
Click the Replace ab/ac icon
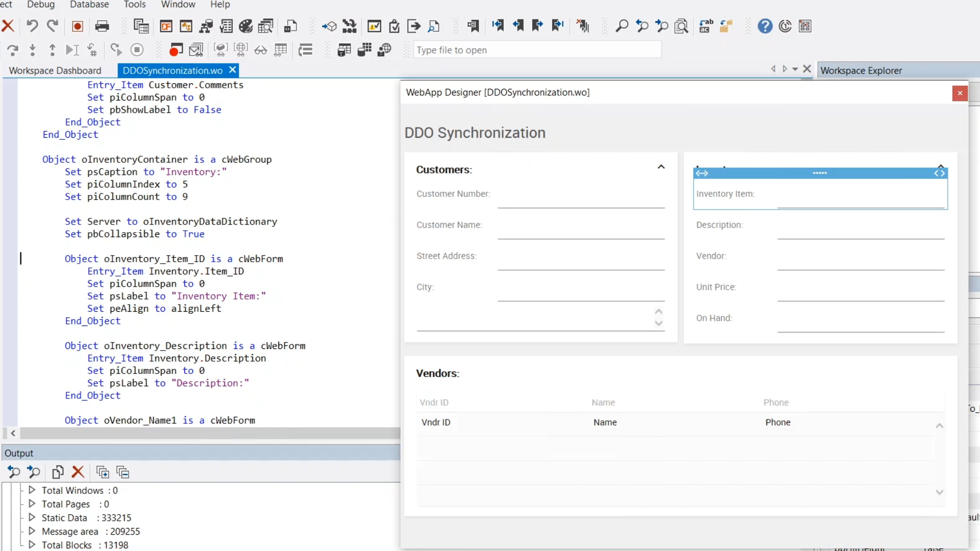pyautogui.click(x=706, y=26)
